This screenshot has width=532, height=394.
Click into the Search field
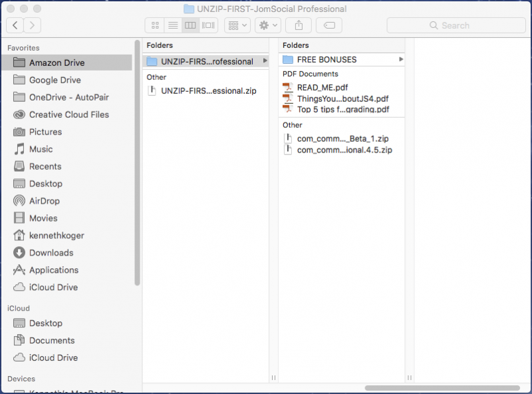456,25
